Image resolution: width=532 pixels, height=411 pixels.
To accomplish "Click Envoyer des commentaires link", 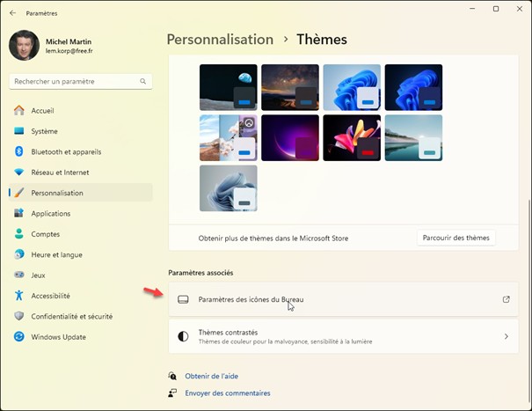I will click(228, 393).
